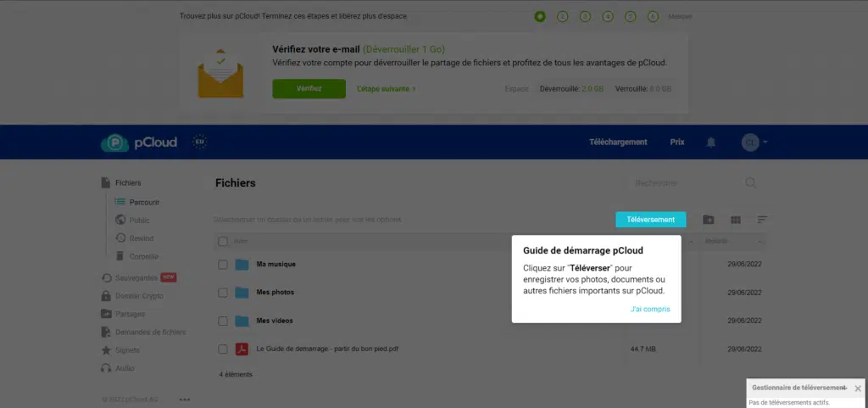This screenshot has width=868, height=408.
Task: Open the Ma musique folder name
Action: coord(275,264)
